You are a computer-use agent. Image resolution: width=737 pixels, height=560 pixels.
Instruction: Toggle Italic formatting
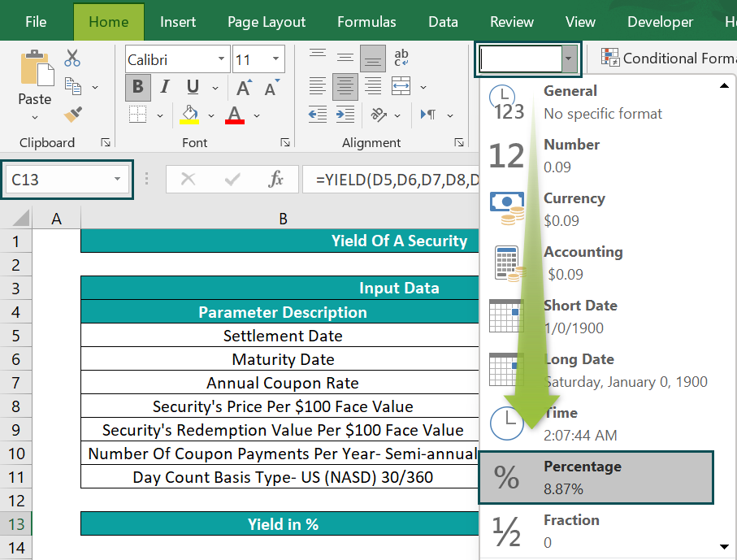[x=165, y=87]
